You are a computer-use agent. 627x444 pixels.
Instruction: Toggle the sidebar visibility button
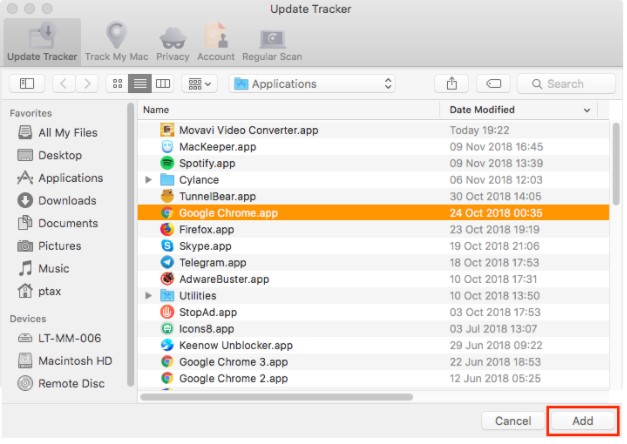pyautogui.click(x=27, y=84)
